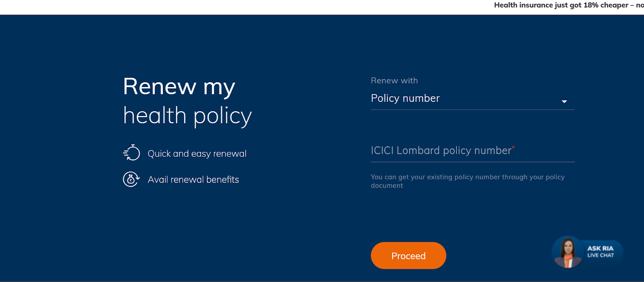
Task: Click the policy document hint text
Action: click(x=468, y=181)
